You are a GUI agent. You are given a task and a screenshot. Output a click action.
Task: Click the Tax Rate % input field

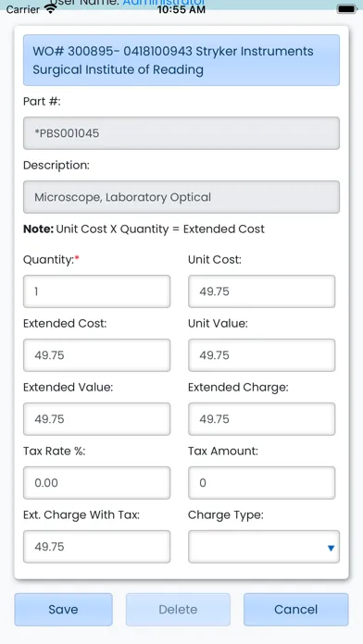(x=96, y=483)
